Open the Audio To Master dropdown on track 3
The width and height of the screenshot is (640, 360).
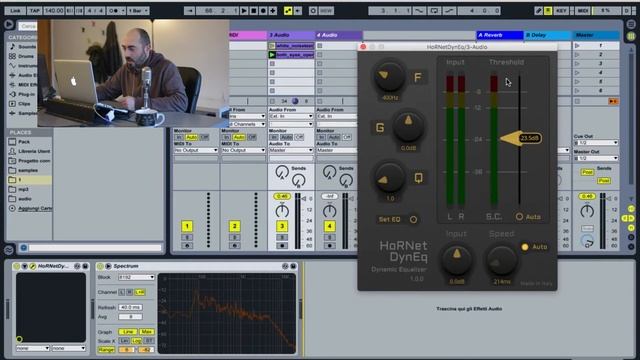[x=291, y=150]
